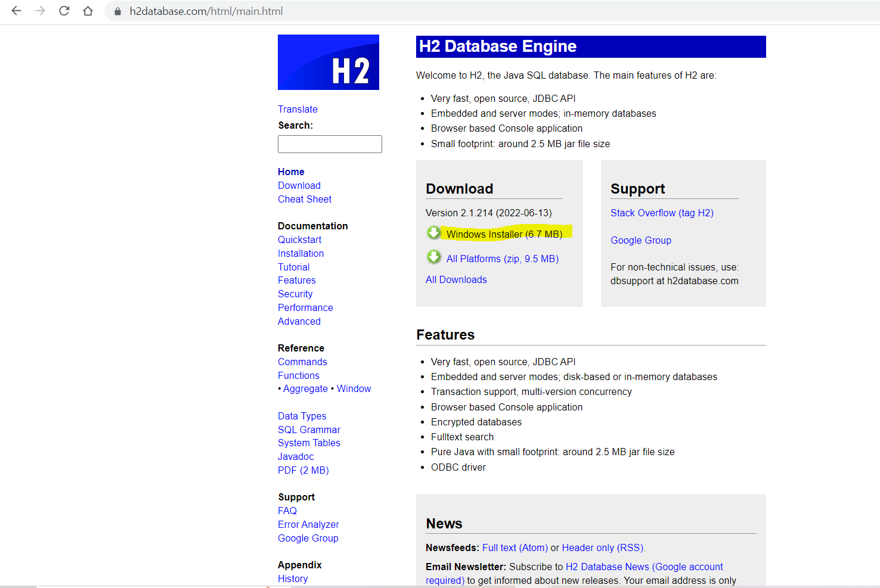The image size is (880, 588).
Task: Open the Window functions link
Action: click(x=354, y=388)
